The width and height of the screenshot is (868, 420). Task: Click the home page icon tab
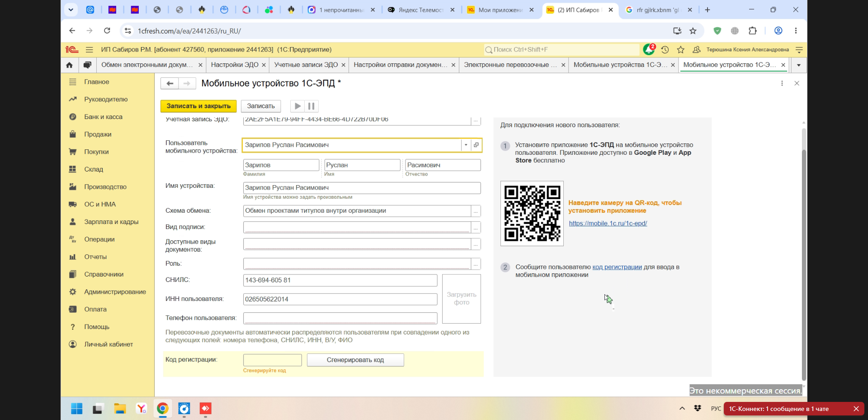(x=70, y=65)
